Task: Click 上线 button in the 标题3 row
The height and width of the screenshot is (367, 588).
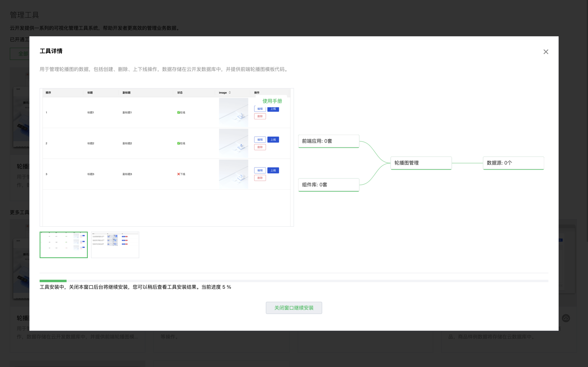Action: tap(273, 170)
